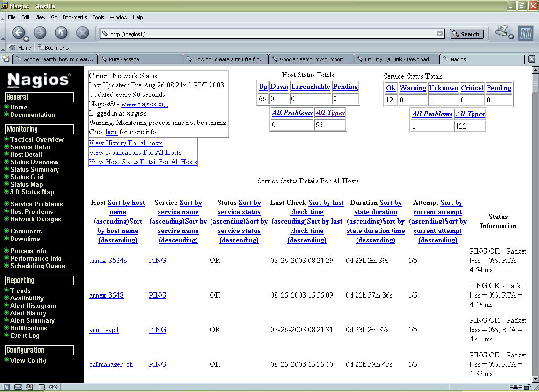The image size is (539, 392).
Task: Open the Print button dropdown arrow
Action: coord(511,37)
